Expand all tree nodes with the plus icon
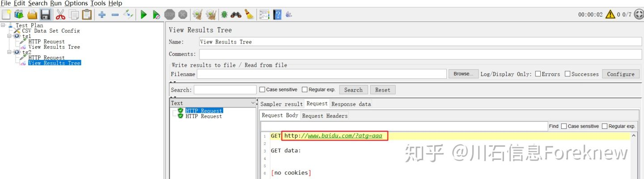644x179 pixels. coord(102,14)
